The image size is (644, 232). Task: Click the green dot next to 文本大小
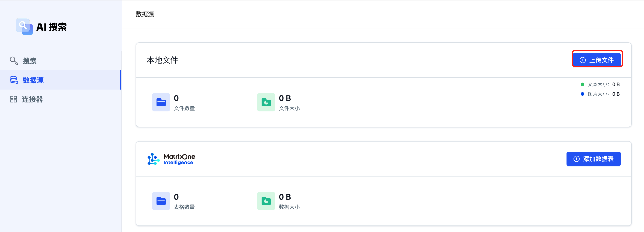point(582,84)
